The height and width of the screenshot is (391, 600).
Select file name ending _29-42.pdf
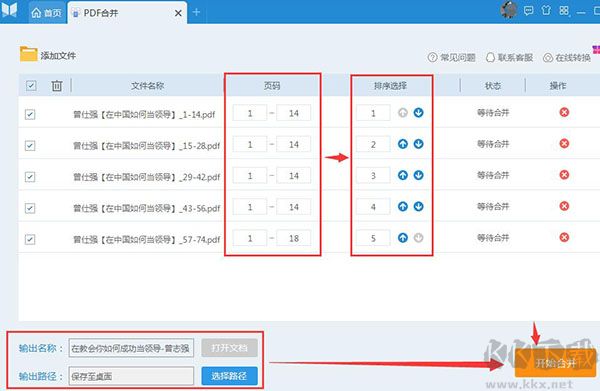147,177
